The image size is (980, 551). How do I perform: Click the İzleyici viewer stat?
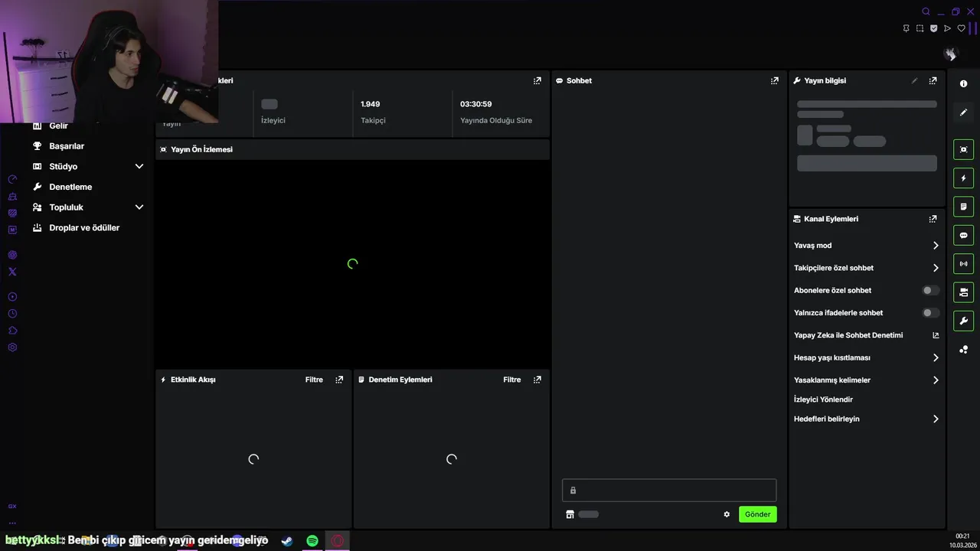point(273,120)
